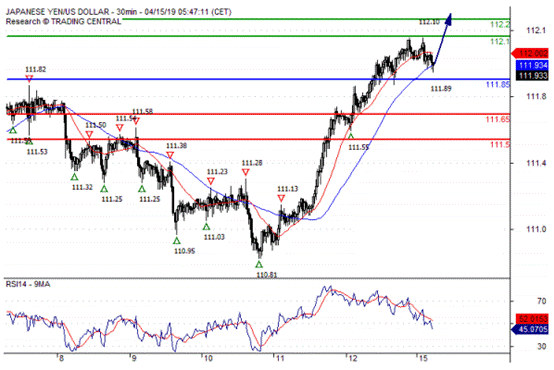Click the 'Research © TRADING CENTRAL' credit text
This screenshot has height=370, width=554.
pyautogui.click(x=64, y=22)
